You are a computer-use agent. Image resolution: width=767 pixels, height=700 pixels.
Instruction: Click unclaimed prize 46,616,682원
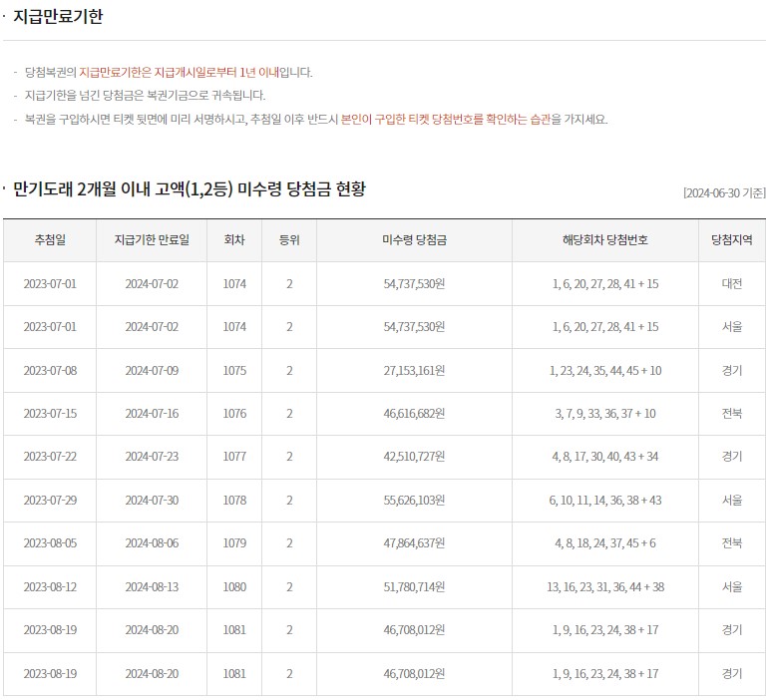pos(414,414)
